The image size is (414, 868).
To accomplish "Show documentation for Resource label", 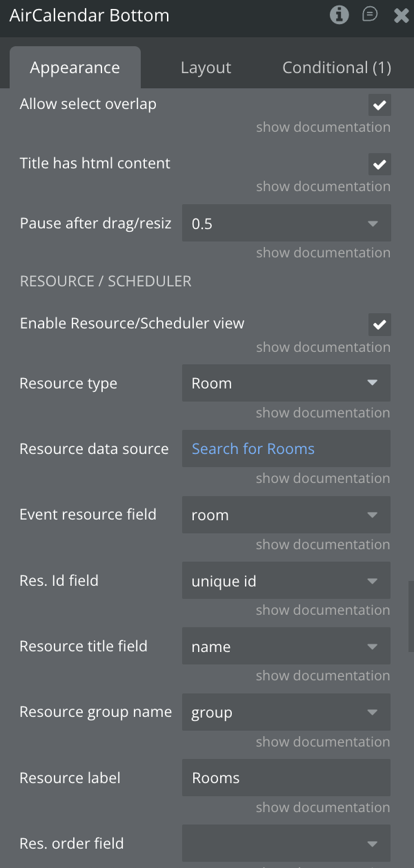I will click(x=323, y=807).
